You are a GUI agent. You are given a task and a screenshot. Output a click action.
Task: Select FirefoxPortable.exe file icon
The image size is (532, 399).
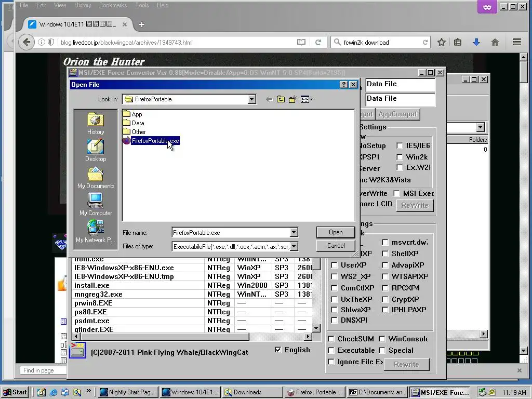coord(127,140)
